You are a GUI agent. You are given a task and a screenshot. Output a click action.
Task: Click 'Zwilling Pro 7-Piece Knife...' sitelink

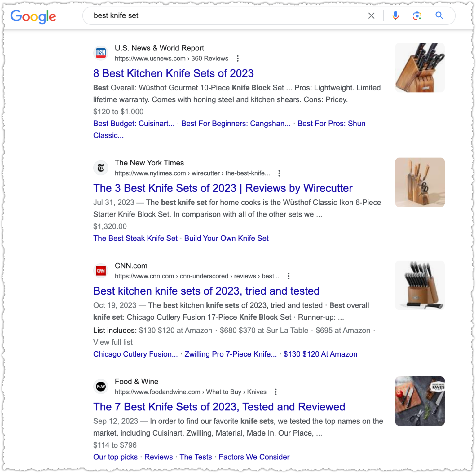231,354
